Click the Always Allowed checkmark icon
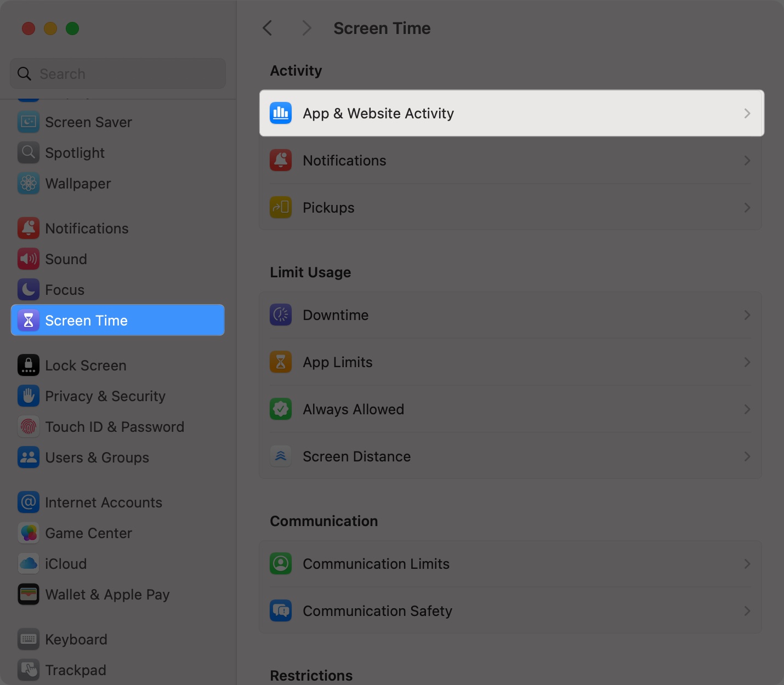This screenshot has width=784, height=685. click(281, 409)
